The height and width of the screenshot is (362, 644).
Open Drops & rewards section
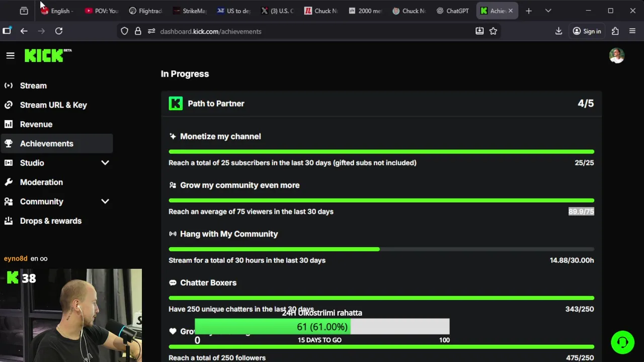point(50,221)
